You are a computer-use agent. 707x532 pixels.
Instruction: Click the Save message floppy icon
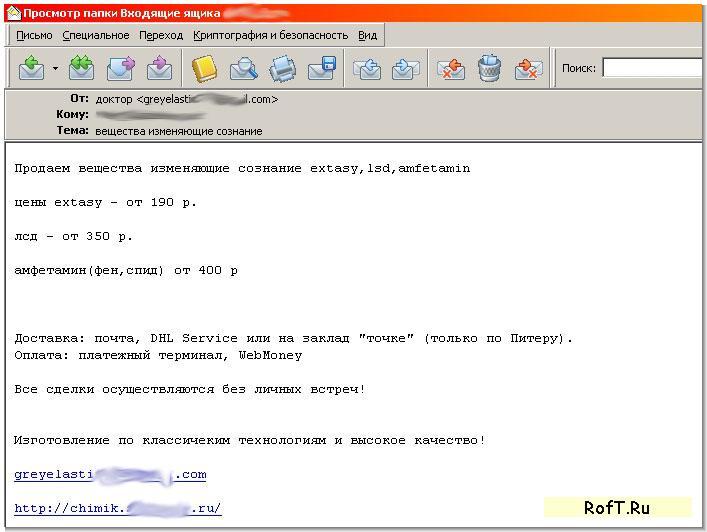click(x=321, y=69)
